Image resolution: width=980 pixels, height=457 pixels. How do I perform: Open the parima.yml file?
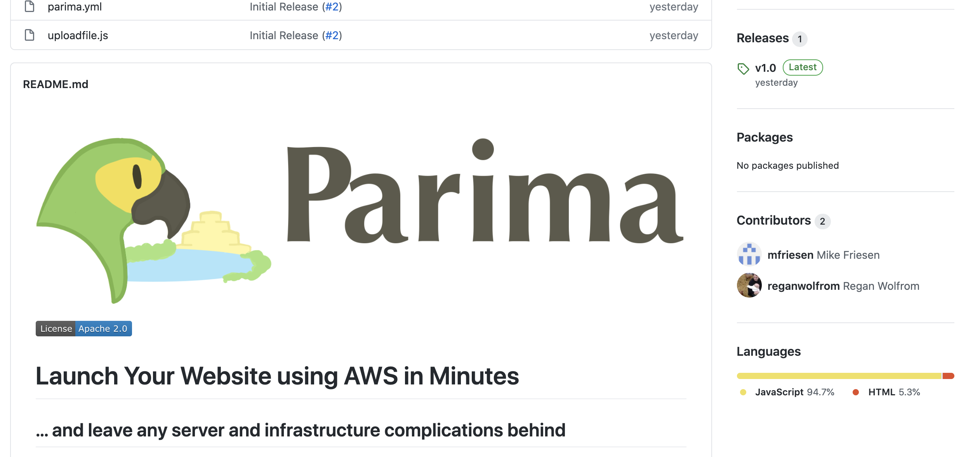pyautogui.click(x=75, y=7)
